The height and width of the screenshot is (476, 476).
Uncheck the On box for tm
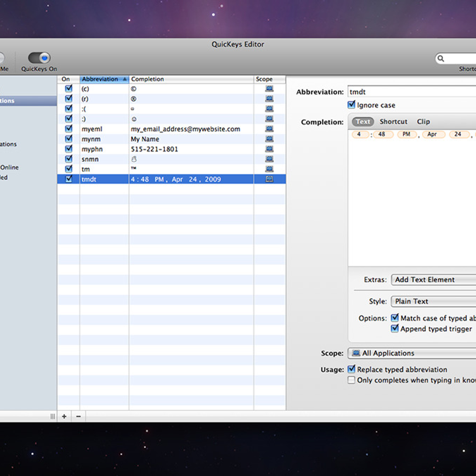[69, 169]
